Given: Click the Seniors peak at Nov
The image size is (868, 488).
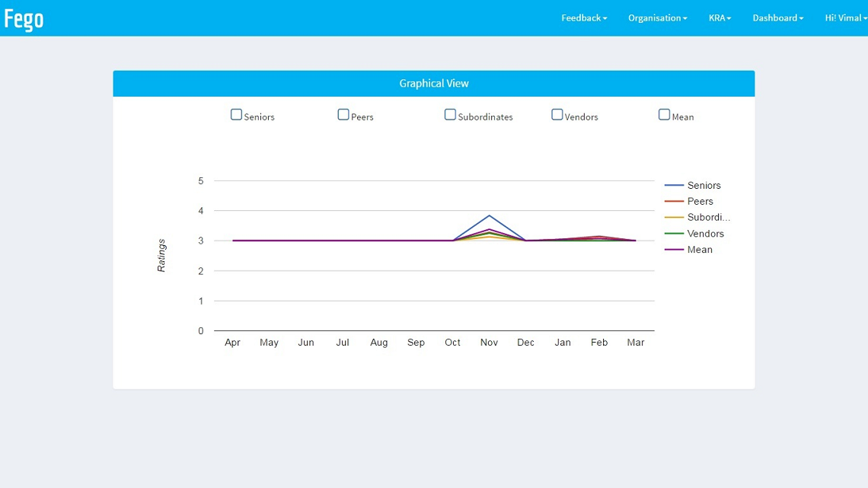Looking at the screenshot, I should 489,215.
